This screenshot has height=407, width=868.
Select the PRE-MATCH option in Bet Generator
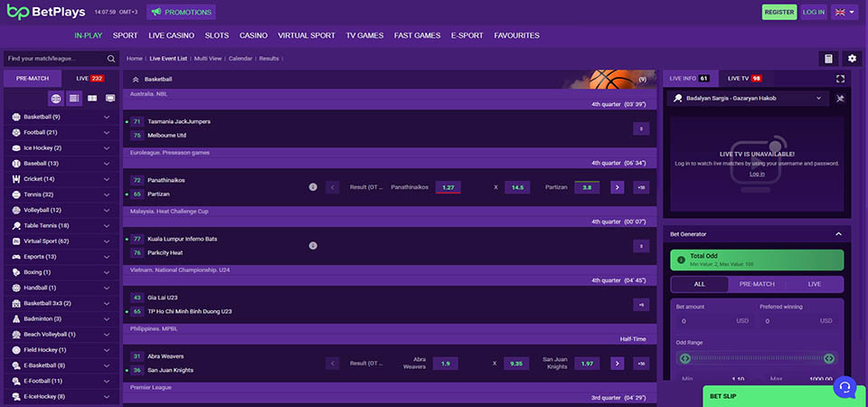(x=757, y=284)
